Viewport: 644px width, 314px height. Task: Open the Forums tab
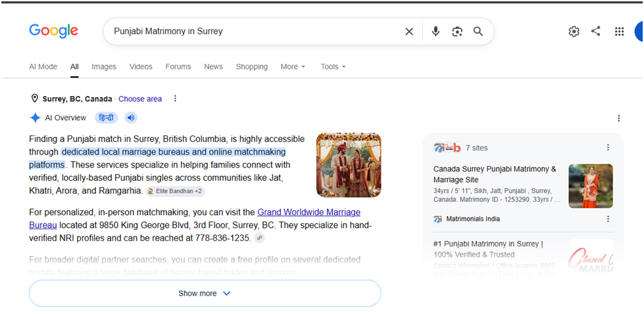(x=178, y=66)
